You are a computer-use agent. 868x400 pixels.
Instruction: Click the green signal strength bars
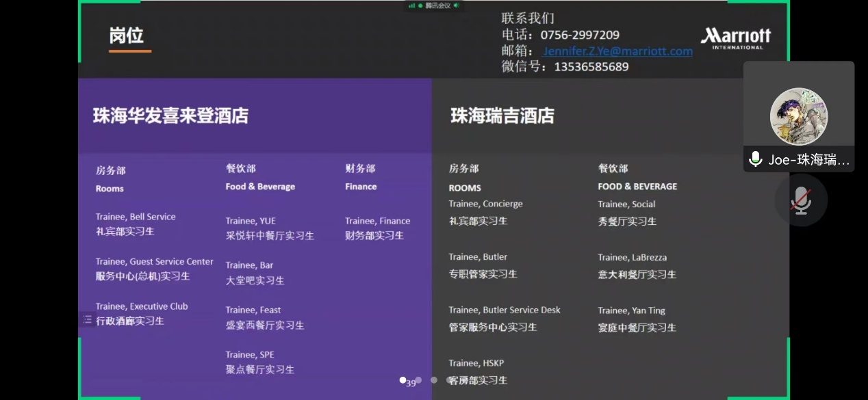pos(412,5)
